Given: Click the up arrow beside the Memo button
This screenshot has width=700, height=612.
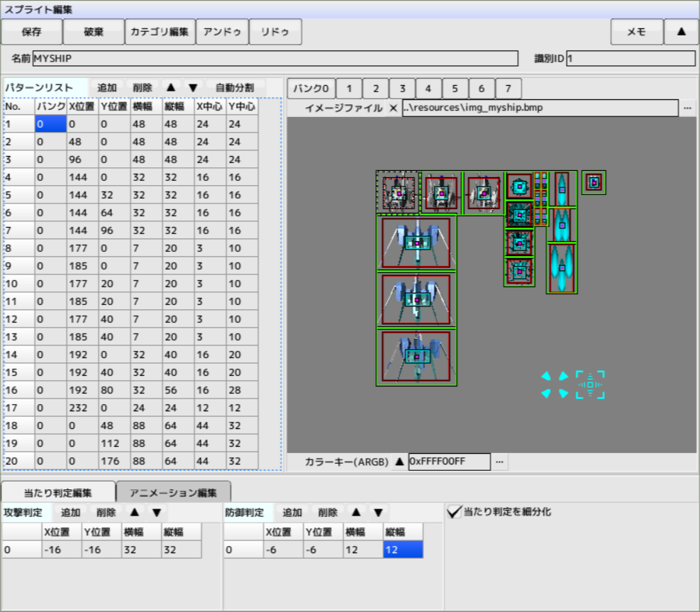Looking at the screenshot, I should click(681, 32).
